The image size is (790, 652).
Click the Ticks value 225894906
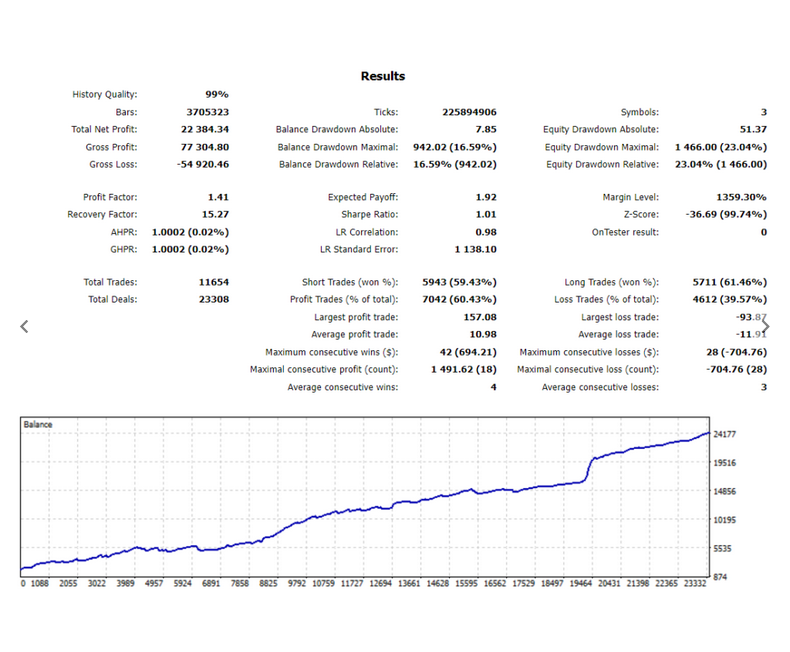coord(469,112)
